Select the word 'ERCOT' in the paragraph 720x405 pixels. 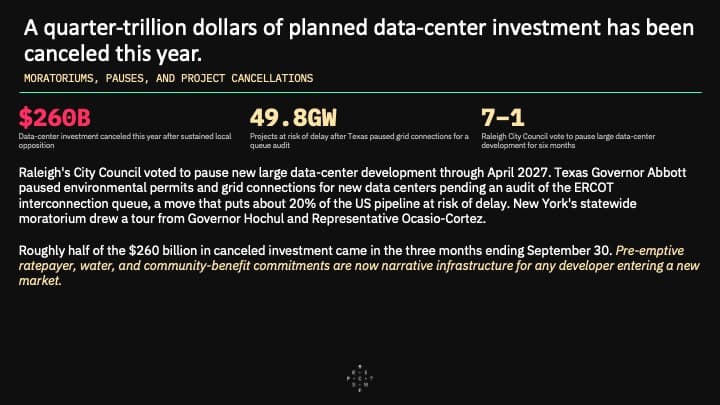click(593, 188)
